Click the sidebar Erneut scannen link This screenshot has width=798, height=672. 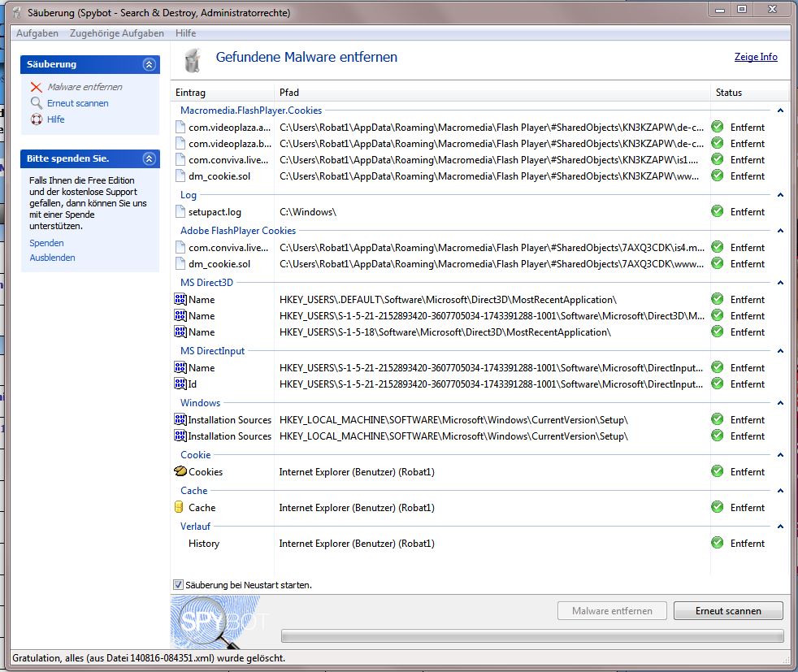click(78, 103)
